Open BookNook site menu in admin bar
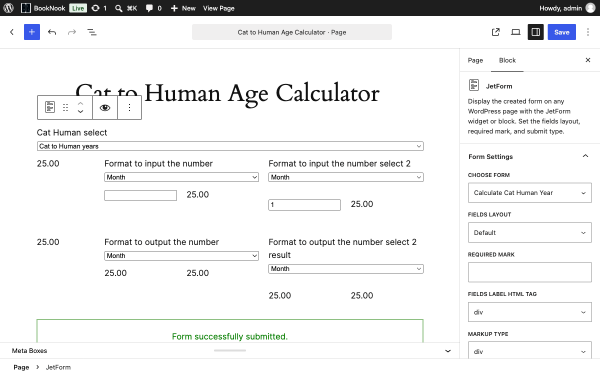600x375 pixels. [43, 8]
